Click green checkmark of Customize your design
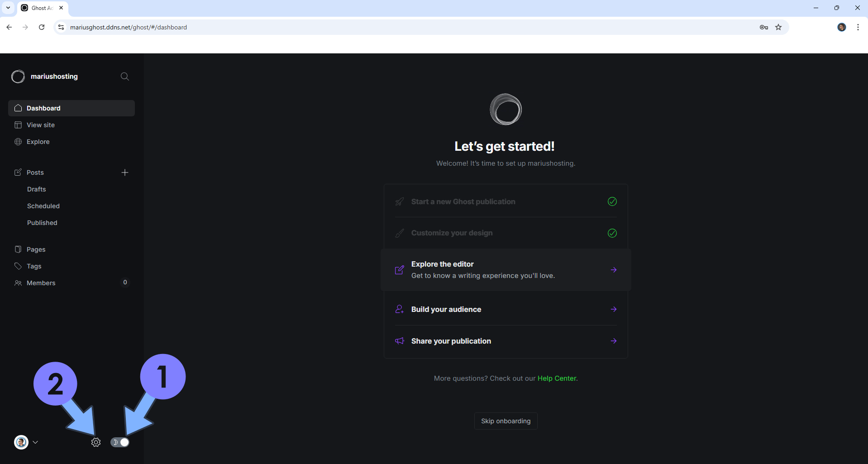868x464 pixels. pyautogui.click(x=612, y=233)
